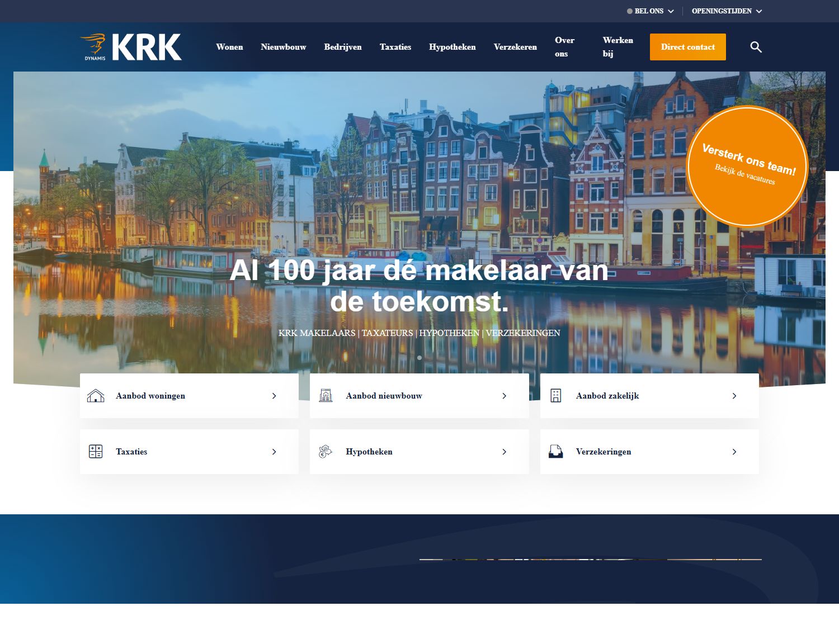
Task: Click the arrow on the Aanbod woningen card
Action: pos(274,396)
